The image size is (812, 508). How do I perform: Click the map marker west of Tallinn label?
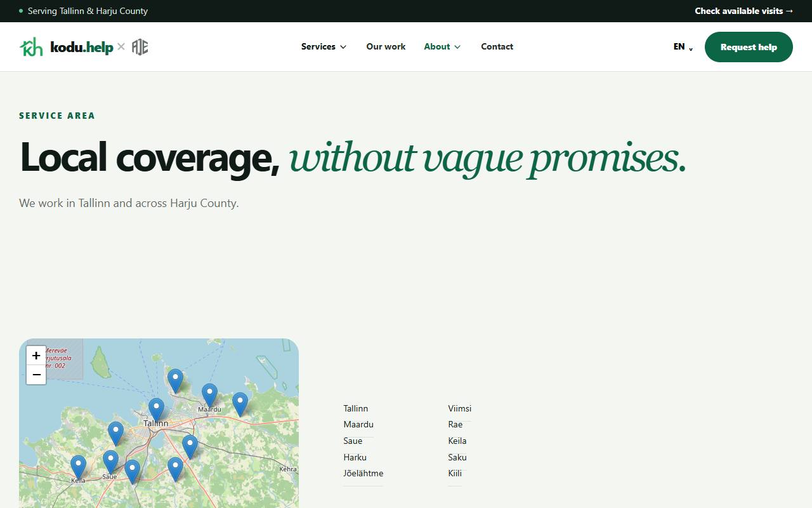[x=115, y=434]
